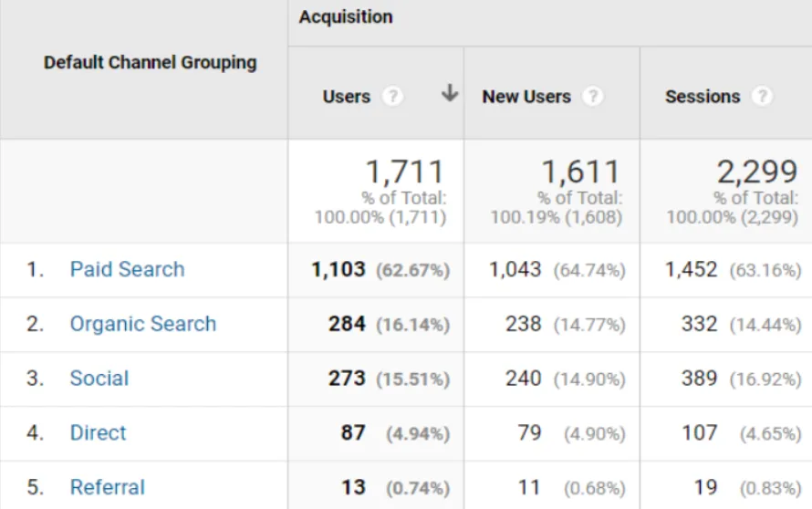Open the Organic Search channel link
This screenshot has height=509, width=812.
[x=143, y=324]
